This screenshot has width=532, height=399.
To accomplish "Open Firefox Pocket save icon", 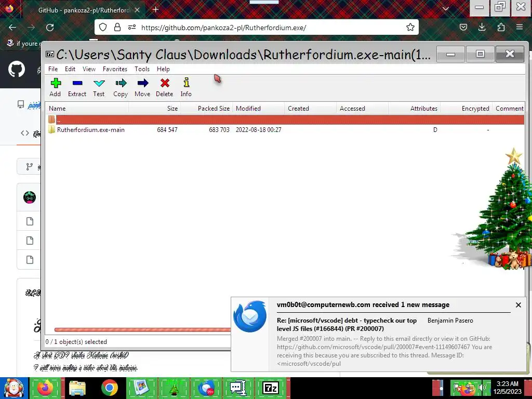I will point(463,28).
